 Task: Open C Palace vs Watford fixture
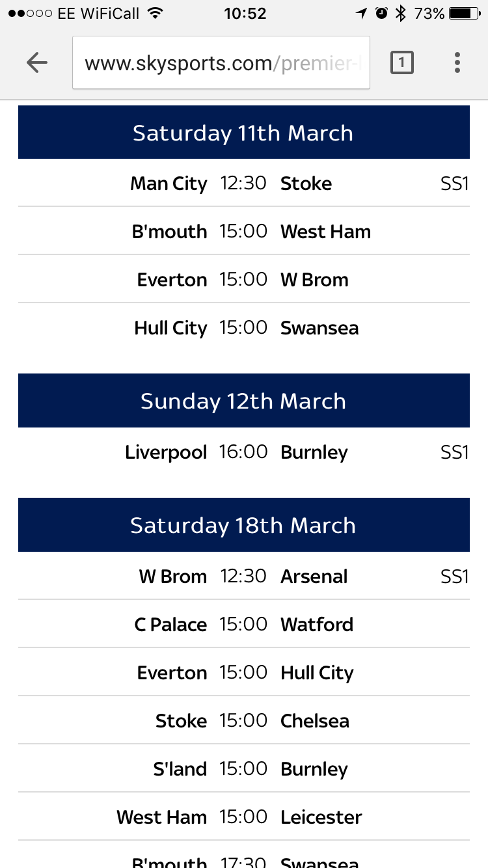click(244, 624)
